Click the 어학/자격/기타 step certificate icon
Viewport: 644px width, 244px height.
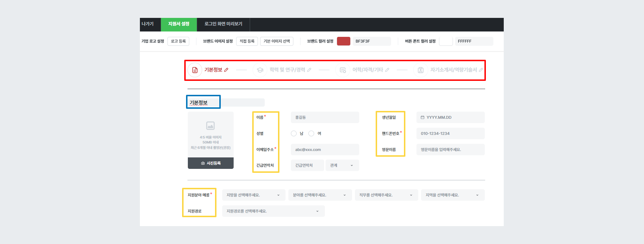click(x=343, y=70)
